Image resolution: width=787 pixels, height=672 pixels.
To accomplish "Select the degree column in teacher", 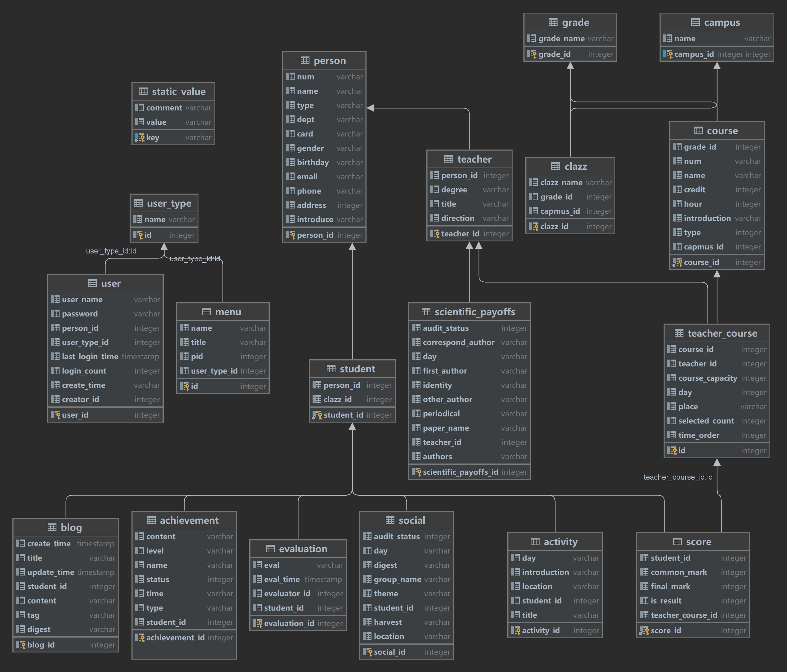I will pos(469,190).
